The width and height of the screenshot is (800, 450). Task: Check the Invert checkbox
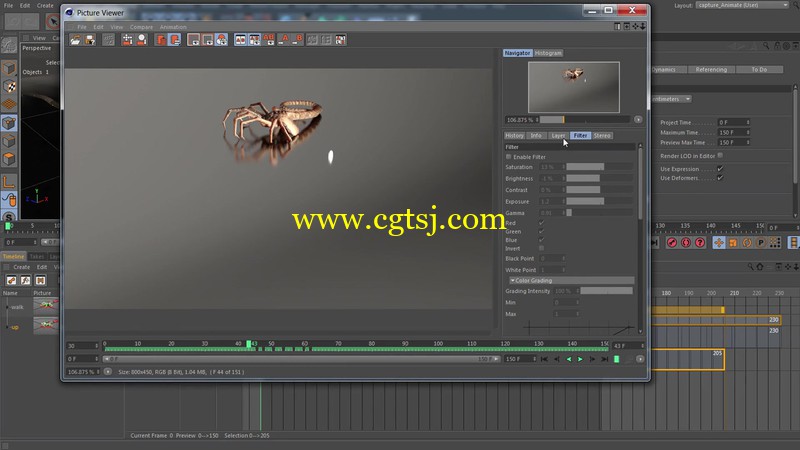click(x=541, y=248)
